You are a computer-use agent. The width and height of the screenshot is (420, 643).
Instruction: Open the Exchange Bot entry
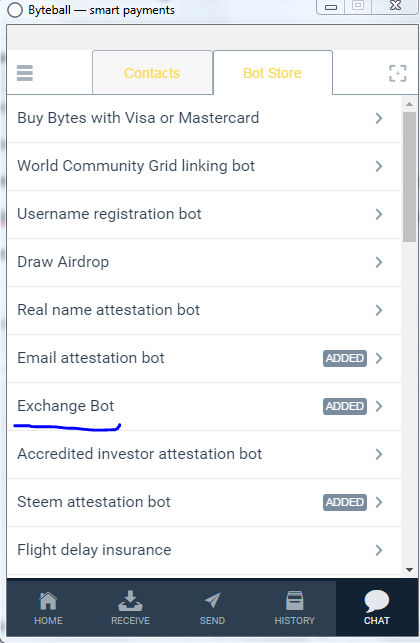pyautogui.click(x=204, y=406)
